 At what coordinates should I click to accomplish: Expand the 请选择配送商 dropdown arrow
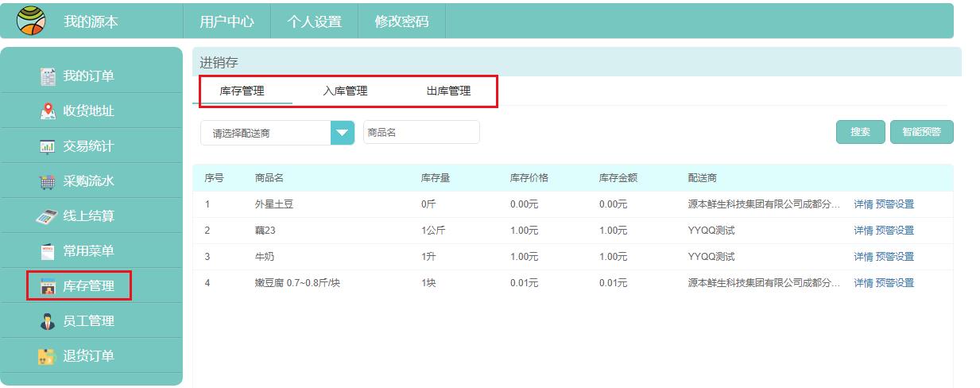click(343, 133)
